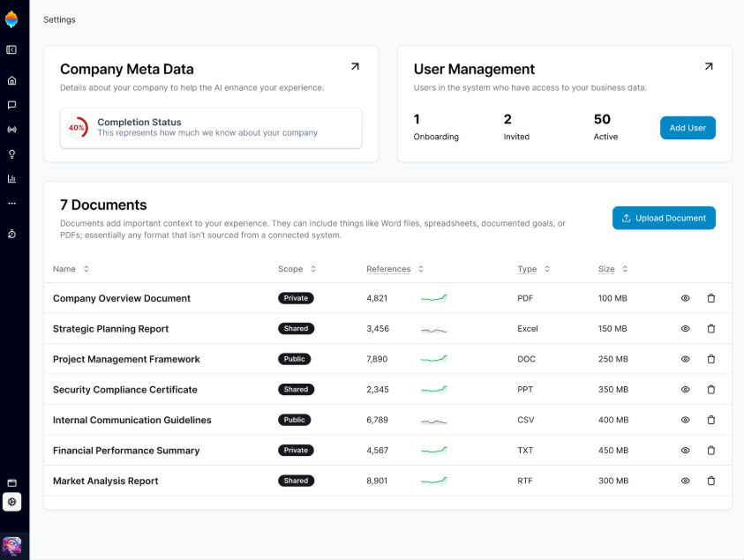Open the lightbulb insights icon
Viewport: 744px width, 560px height.
[x=11, y=154]
